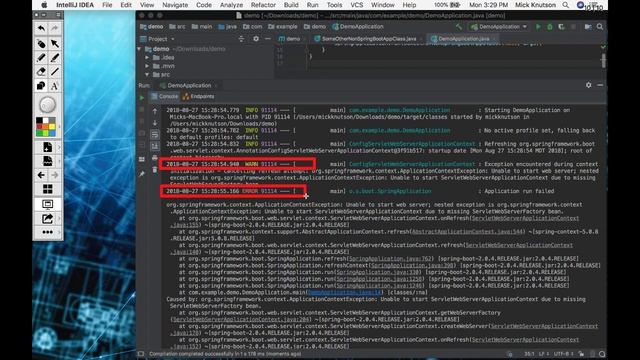Toggle the Pin tab icon in Run panel

tap(142, 174)
